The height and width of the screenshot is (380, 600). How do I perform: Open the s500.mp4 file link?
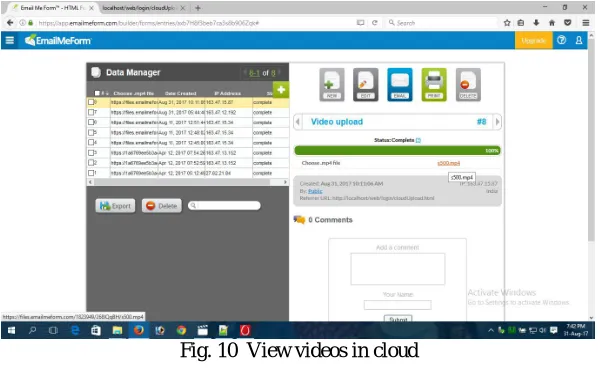pyautogui.click(x=448, y=163)
